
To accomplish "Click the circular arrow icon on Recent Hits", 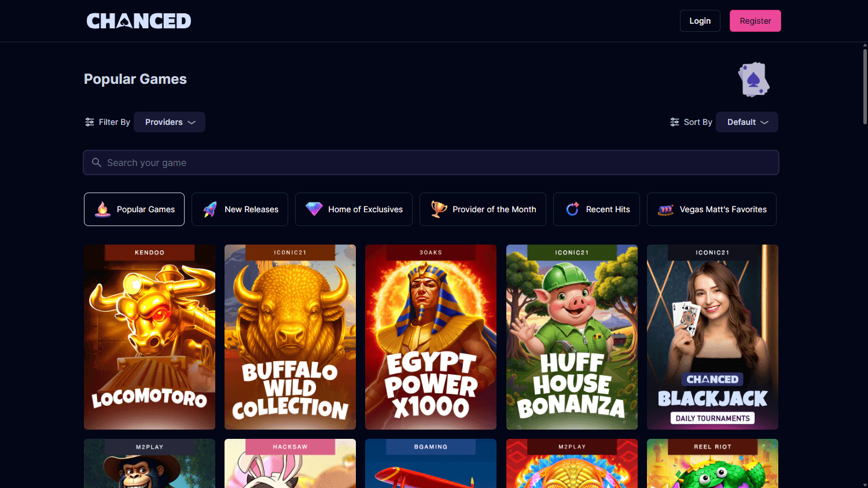I will pos(572,209).
